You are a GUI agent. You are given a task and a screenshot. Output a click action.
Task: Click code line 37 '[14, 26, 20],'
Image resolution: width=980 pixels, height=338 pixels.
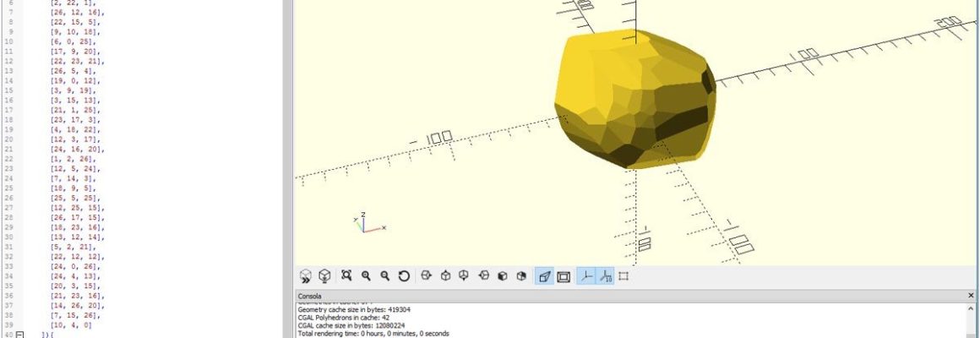coord(77,306)
